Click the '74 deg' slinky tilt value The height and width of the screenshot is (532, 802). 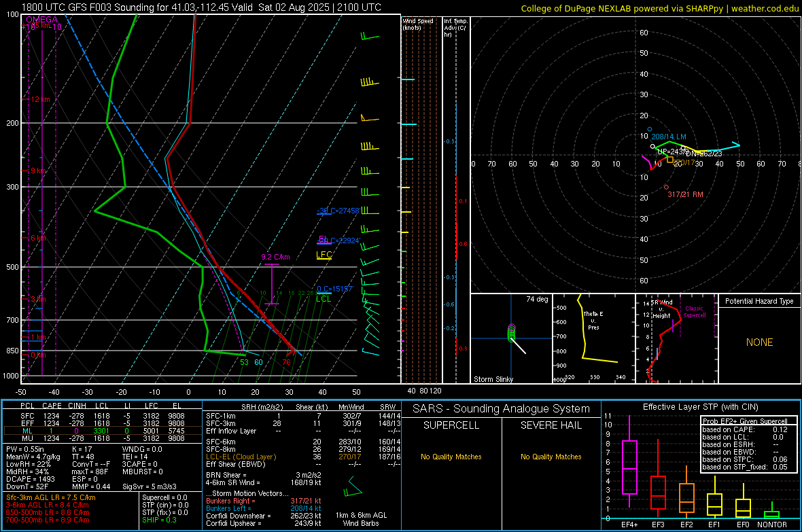(x=537, y=299)
